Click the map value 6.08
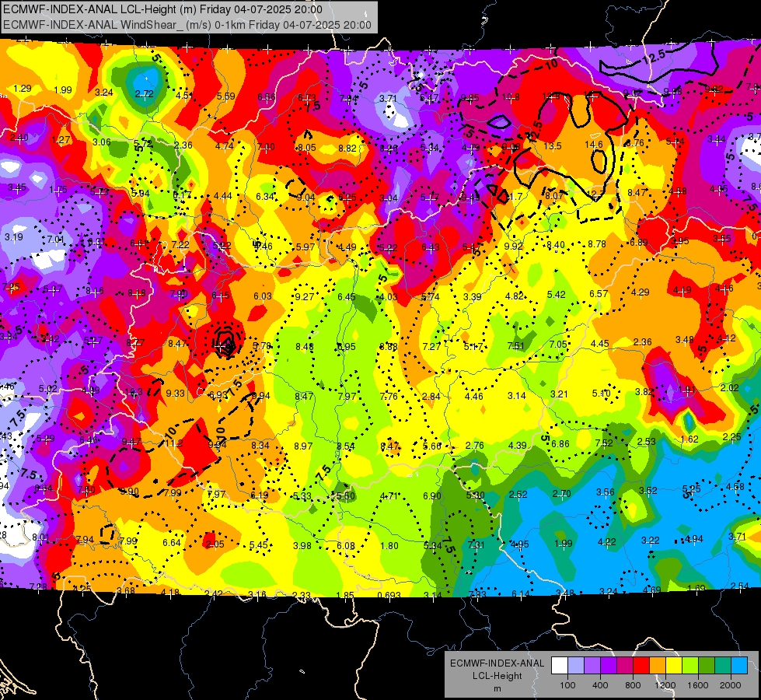 coord(346,545)
